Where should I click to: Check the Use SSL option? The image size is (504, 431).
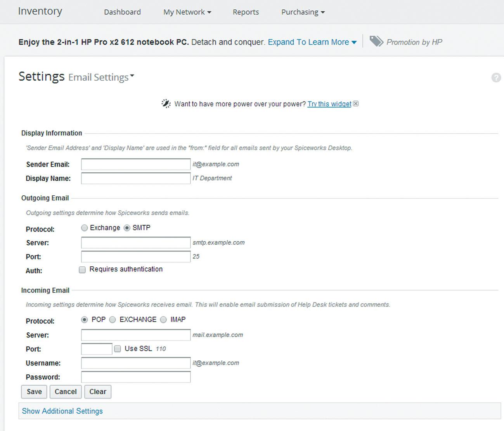pos(118,349)
